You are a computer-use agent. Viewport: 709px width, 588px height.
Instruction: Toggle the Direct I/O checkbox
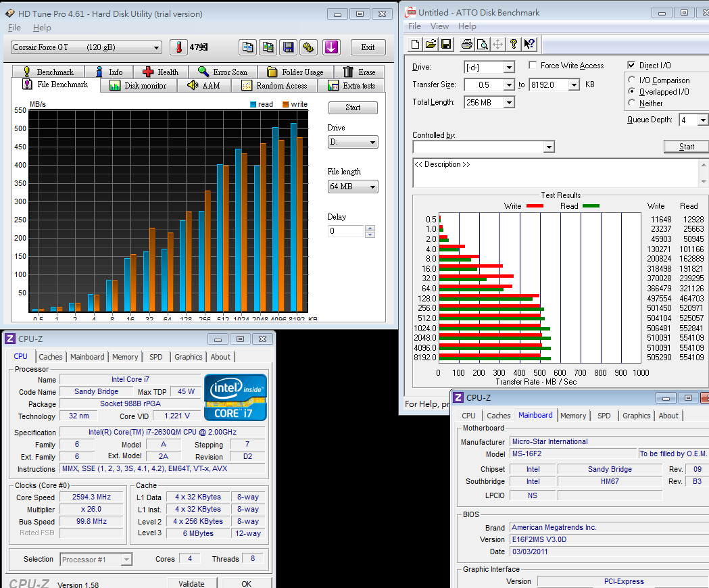[631, 66]
